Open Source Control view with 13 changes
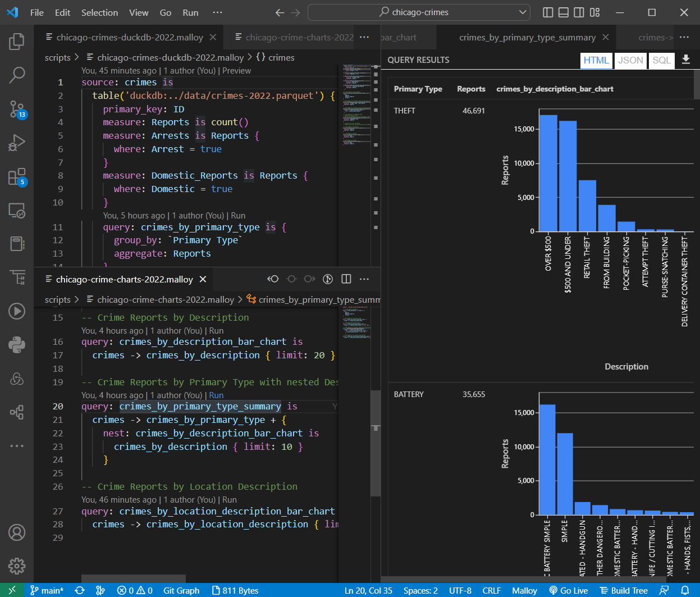Viewport: 700px width, 597px height. pos(17,109)
